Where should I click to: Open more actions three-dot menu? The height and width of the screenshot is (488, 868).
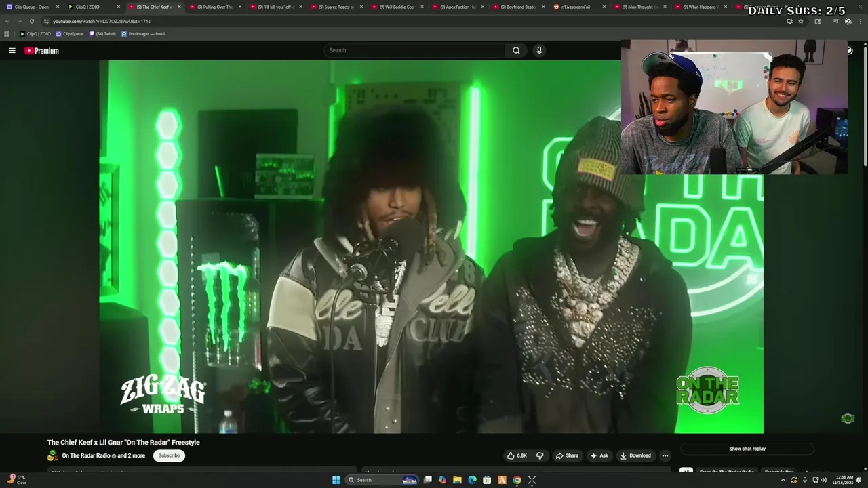click(665, 455)
